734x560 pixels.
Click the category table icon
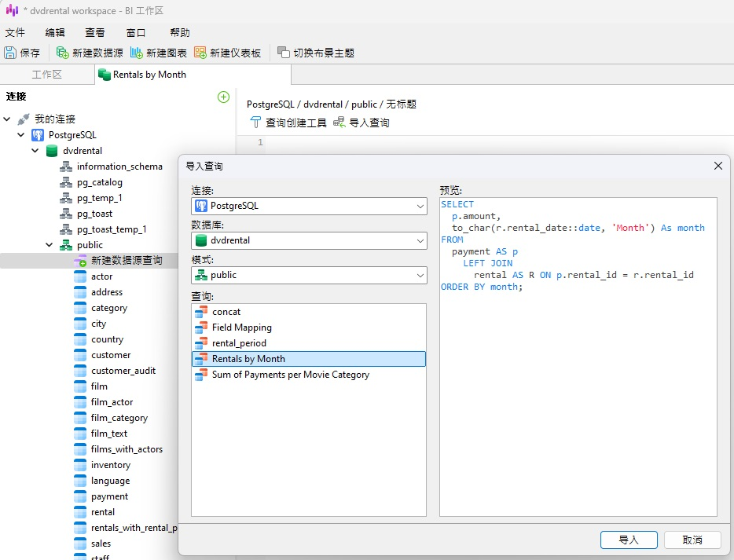(80, 308)
